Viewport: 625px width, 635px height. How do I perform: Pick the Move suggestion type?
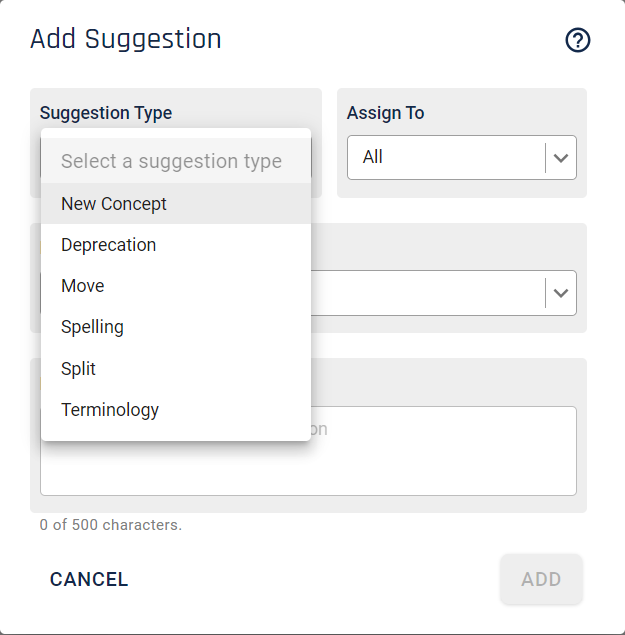[176, 286]
